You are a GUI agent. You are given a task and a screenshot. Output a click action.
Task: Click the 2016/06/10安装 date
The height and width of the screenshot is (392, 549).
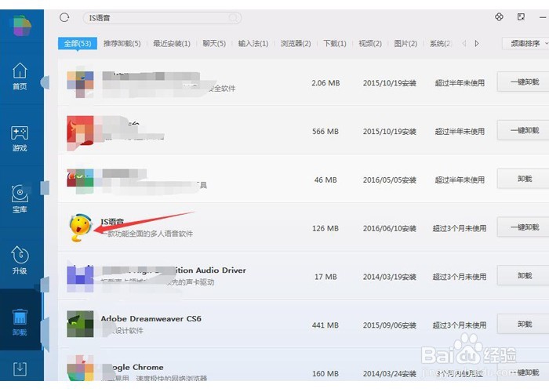[389, 228]
